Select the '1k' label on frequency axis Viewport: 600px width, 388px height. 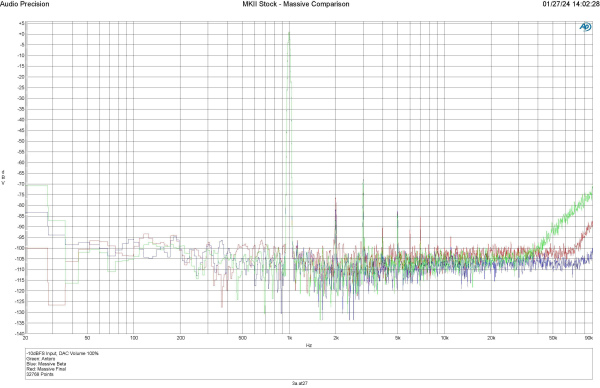289,338
